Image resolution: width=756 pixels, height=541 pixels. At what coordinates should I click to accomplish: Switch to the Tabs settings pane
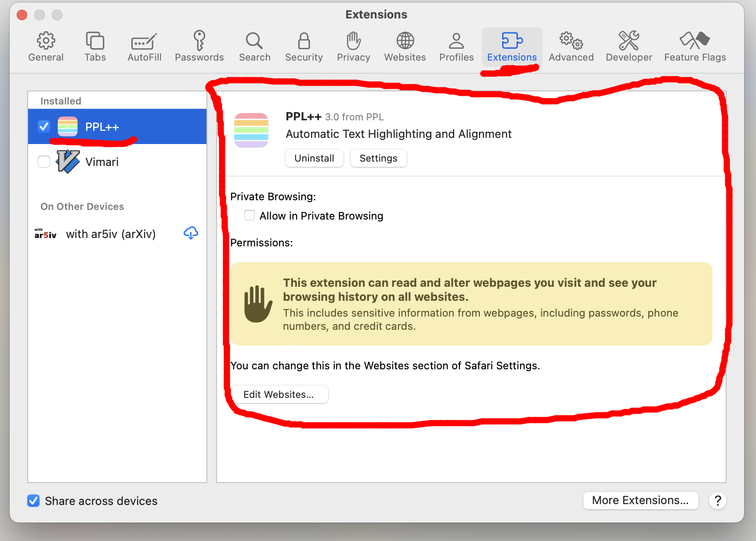95,47
